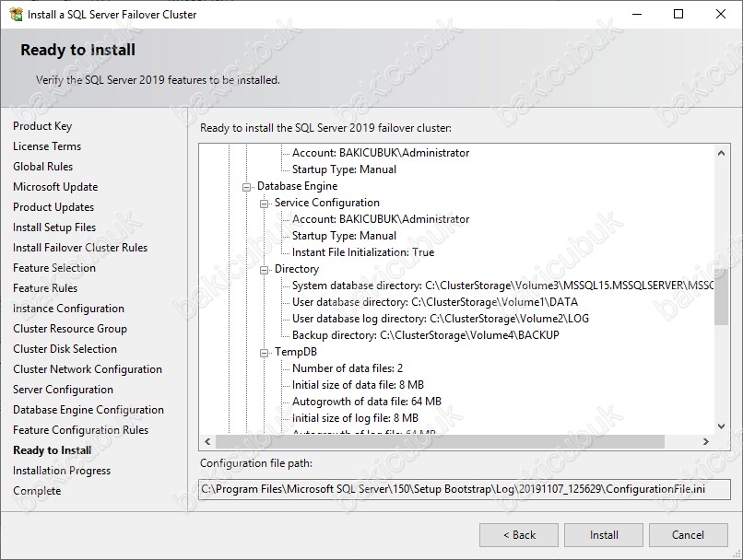Click the configuration file path field
Image resolution: width=743 pixels, height=560 pixels.
[x=465, y=489]
